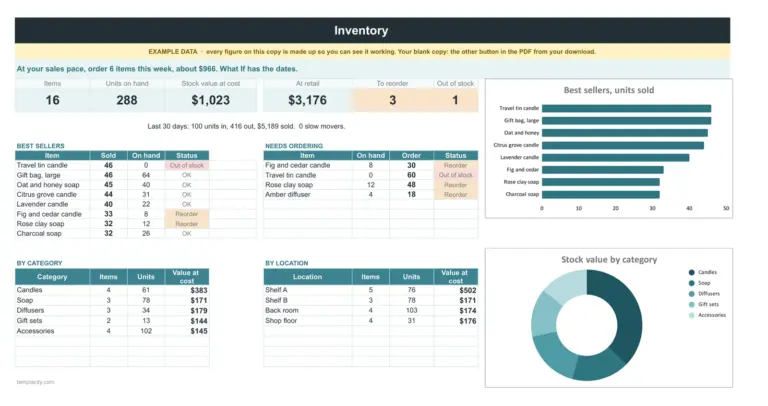Select the To reorder value 3
The image size is (768, 406).
point(392,100)
